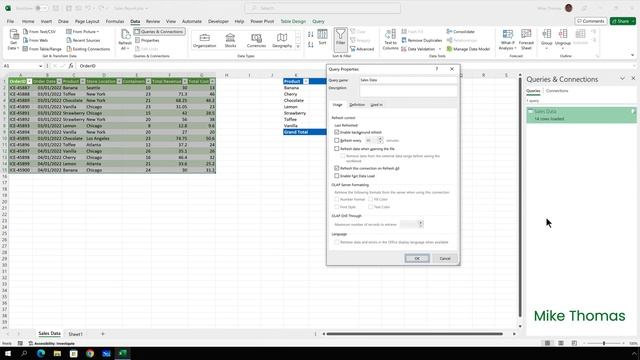Toggle Enable background refresh checkbox
The width and height of the screenshot is (640, 360).
337,132
